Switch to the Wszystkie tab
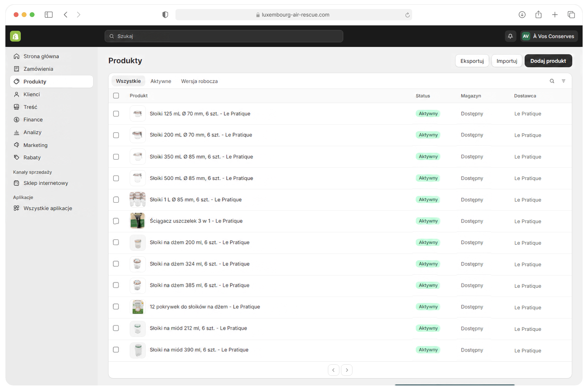Screen dimensions: 588x392 click(128, 81)
